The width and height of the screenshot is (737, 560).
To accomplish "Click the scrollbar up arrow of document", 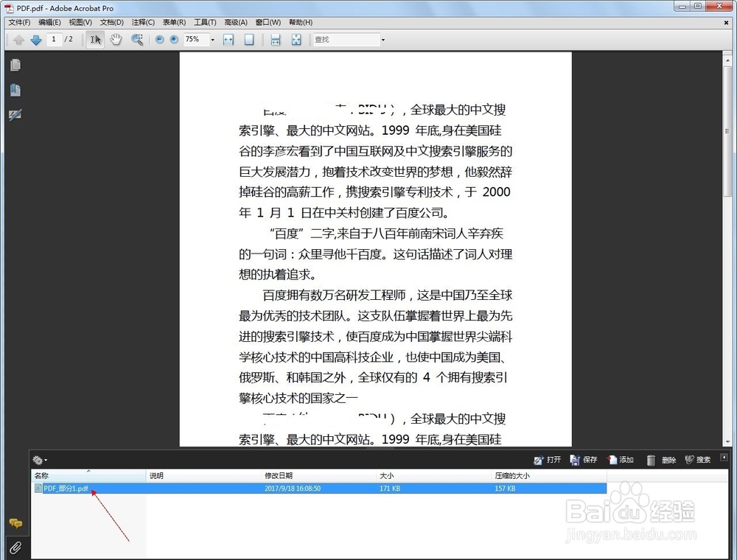I will 727,60.
